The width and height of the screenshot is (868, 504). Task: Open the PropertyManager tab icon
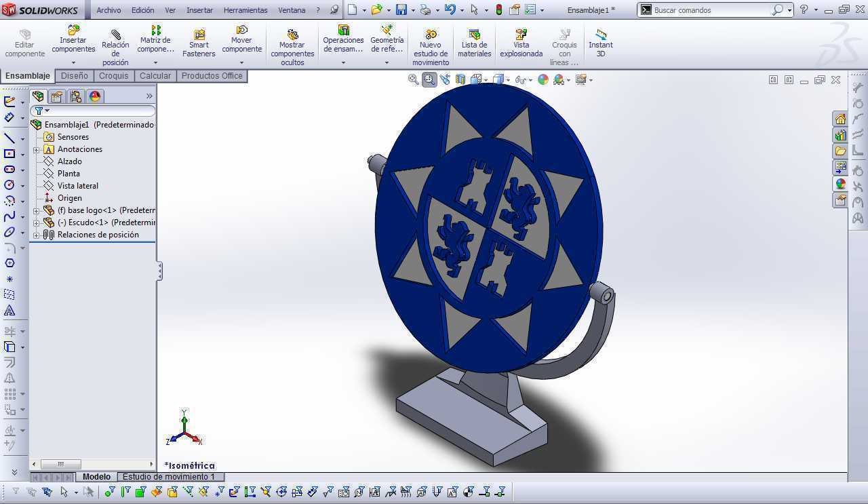pyautogui.click(x=57, y=96)
